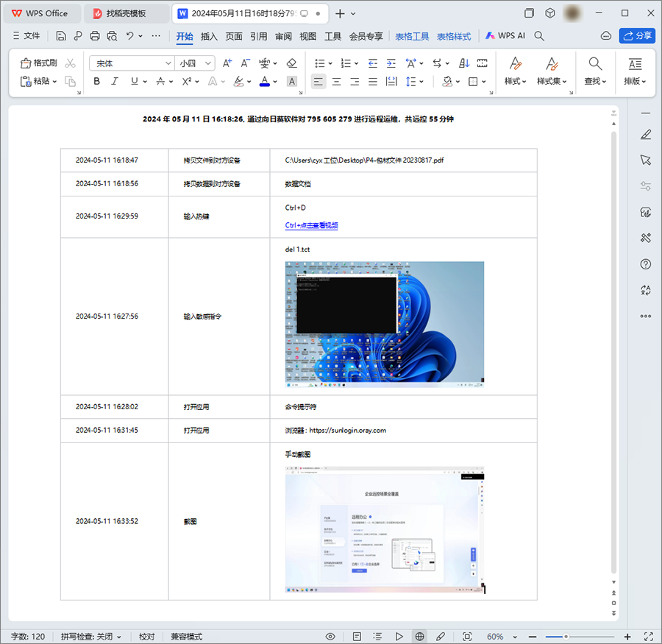Viewport: 662px width, 644px height.
Task: Click the 校对 proofreading button
Action: [x=146, y=637]
